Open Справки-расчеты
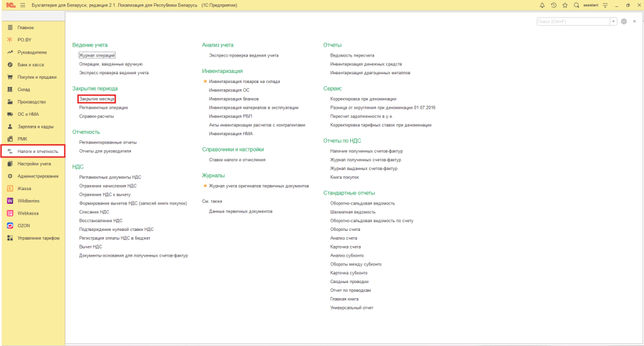The width and height of the screenshot is (644, 346). tap(96, 116)
